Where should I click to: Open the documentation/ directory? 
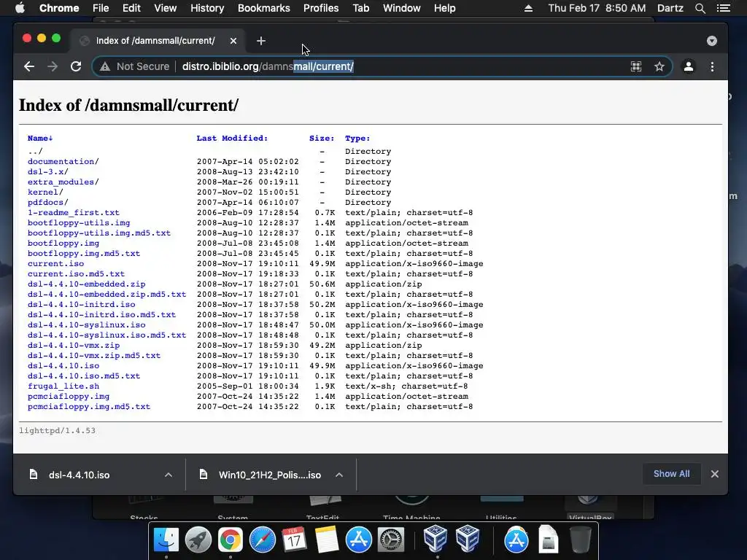pyautogui.click(x=63, y=161)
